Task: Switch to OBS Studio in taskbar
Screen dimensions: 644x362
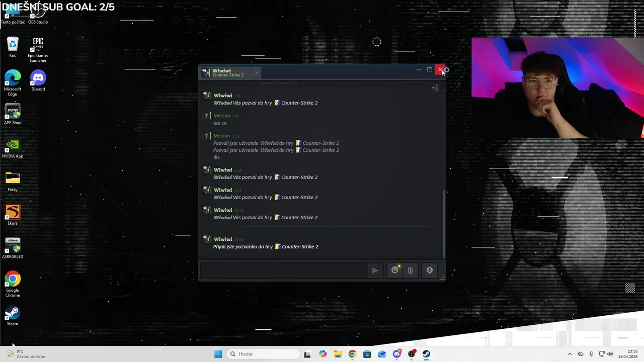Action: [412, 354]
